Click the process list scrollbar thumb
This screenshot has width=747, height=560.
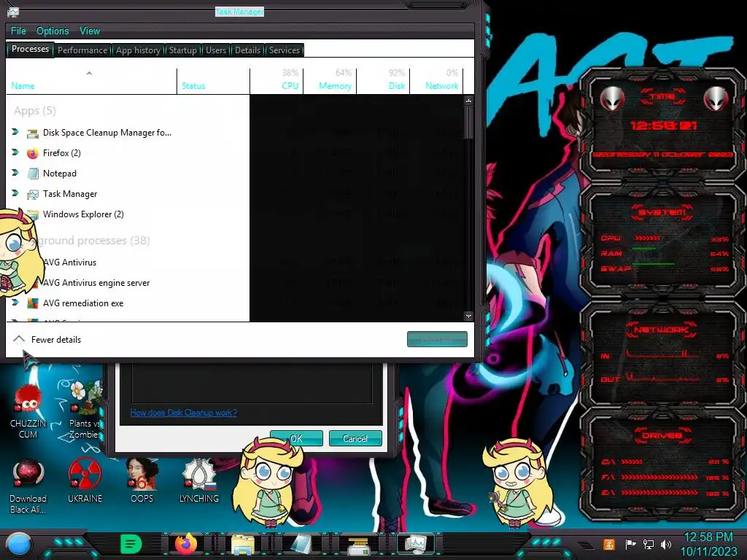tap(469, 122)
